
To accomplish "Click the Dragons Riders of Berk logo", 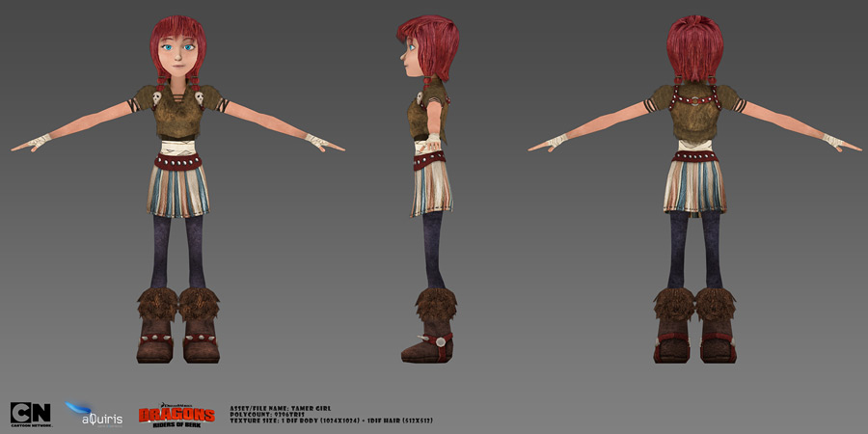I will [x=176, y=414].
